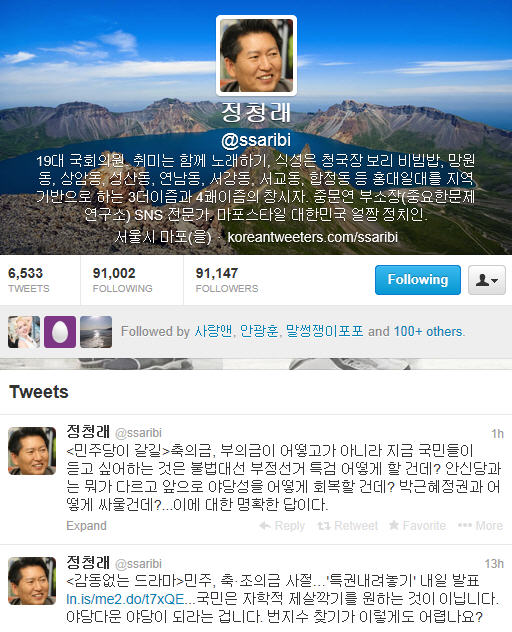Screen dimensions: 512x632
Task: Click the @ssaribi handle in second tweet
Action: [x=138, y=563]
